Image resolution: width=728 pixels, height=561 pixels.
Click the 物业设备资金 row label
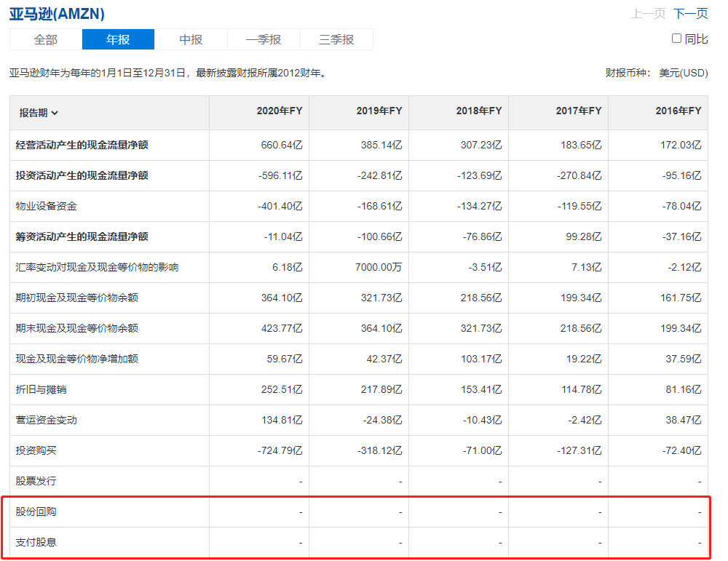pos(46,206)
